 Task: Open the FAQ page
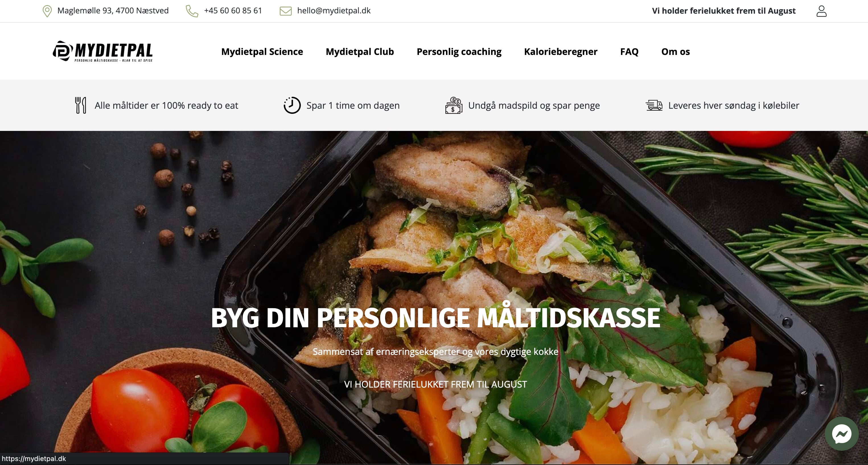tap(629, 52)
